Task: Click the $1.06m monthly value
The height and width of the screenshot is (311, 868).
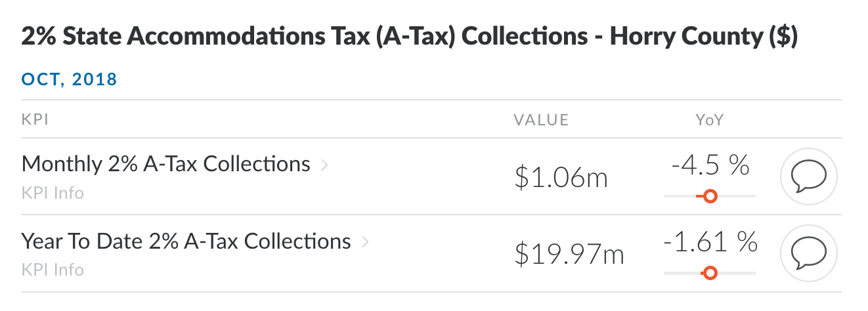Action: click(561, 177)
